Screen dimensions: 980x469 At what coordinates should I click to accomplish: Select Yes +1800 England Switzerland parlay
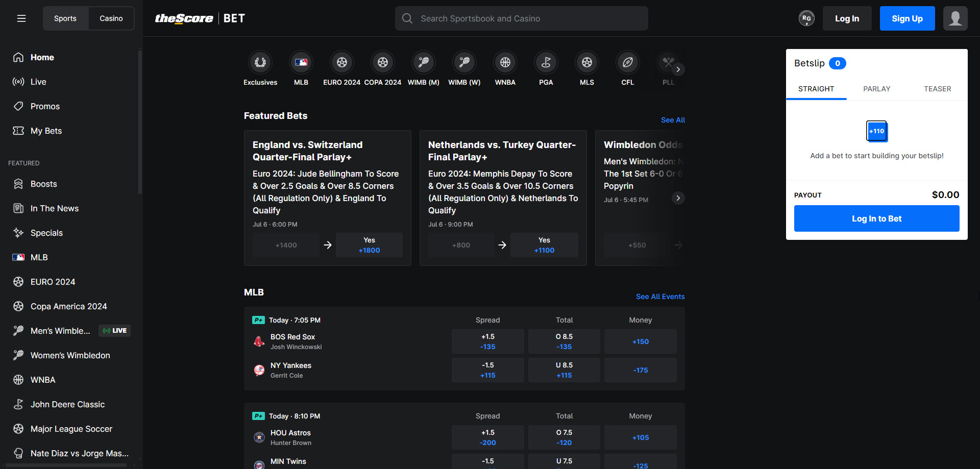tap(369, 245)
